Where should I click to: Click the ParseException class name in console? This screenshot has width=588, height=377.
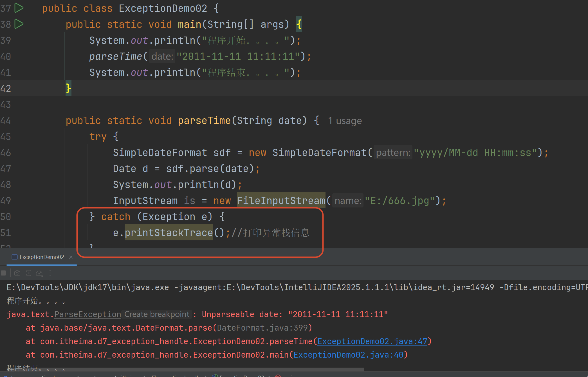87,314
